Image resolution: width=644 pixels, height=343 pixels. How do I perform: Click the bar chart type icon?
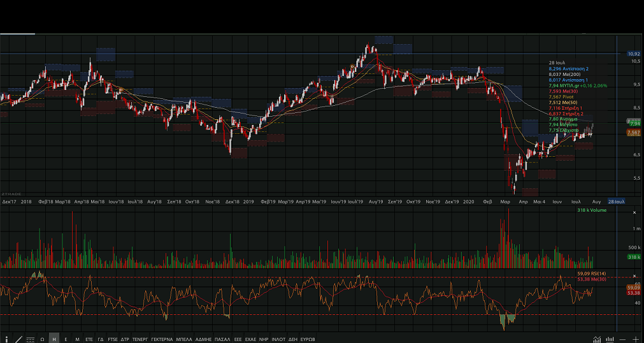tap(610, 339)
